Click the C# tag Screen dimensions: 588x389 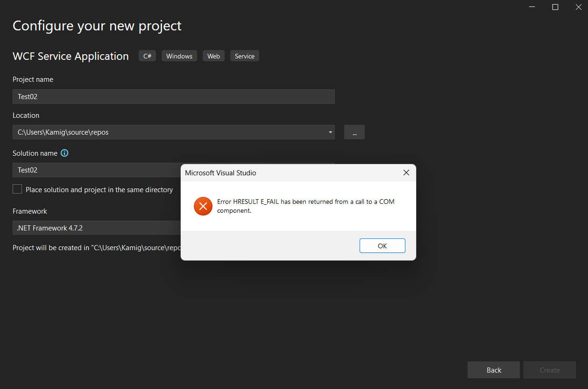(147, 56)
